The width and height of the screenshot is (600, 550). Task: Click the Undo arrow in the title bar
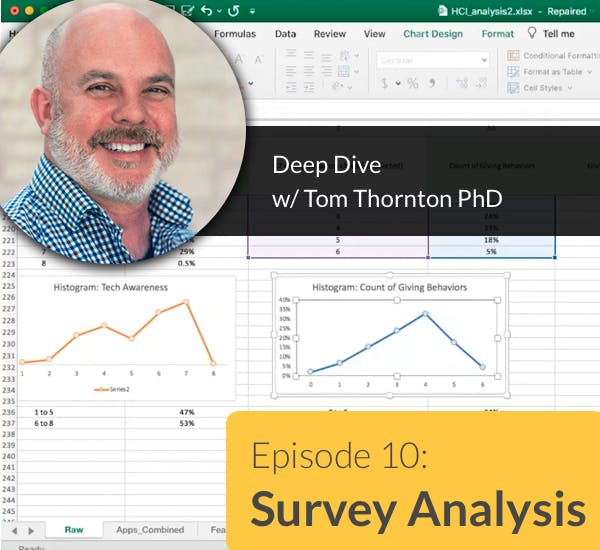click(x=206, y=10)
